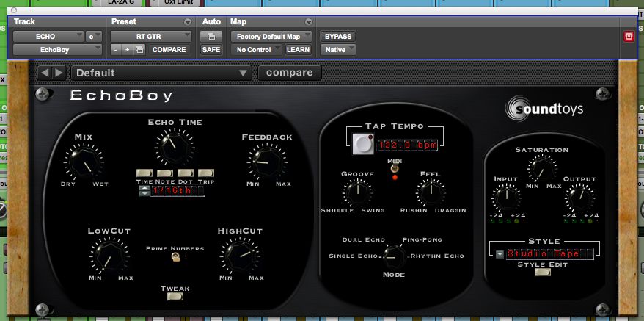Image resolution: width=644 pixels, height=321 pixels.
Task: Click the Tap Tempo button
Action: (x=363, y=144)
